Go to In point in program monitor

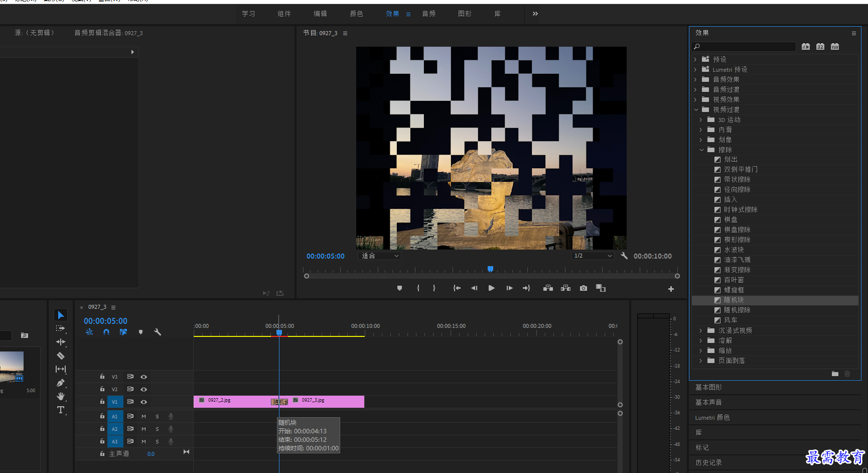[457, 288]
